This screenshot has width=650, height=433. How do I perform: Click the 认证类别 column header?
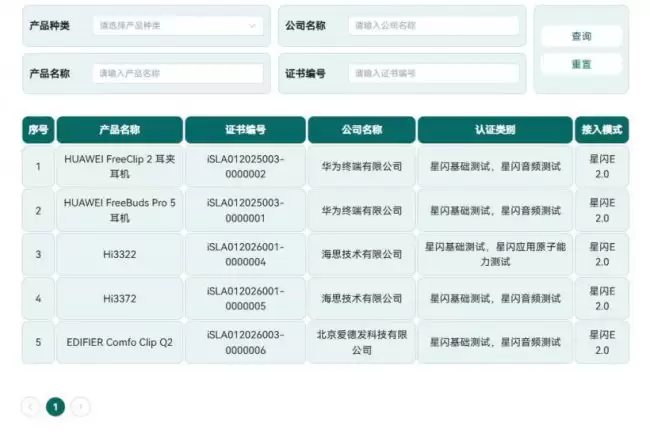pyautogui.click(x=495, y=130)
